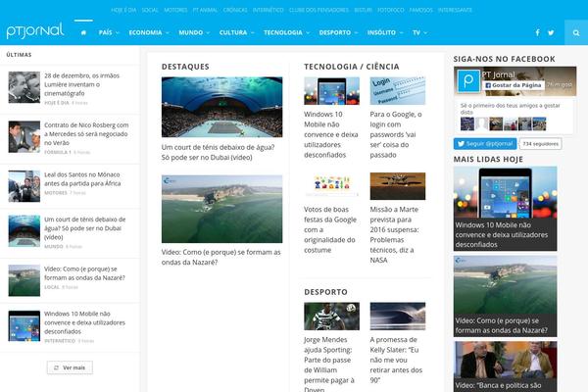Expand the Insólito menu
Image resolution: width=588 pixels, height=392 pixels.
(x=385, y=32)
